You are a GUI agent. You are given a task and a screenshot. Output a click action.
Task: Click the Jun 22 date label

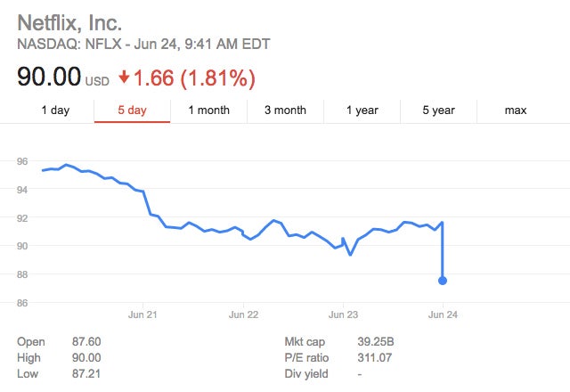(x=243, y=314)
